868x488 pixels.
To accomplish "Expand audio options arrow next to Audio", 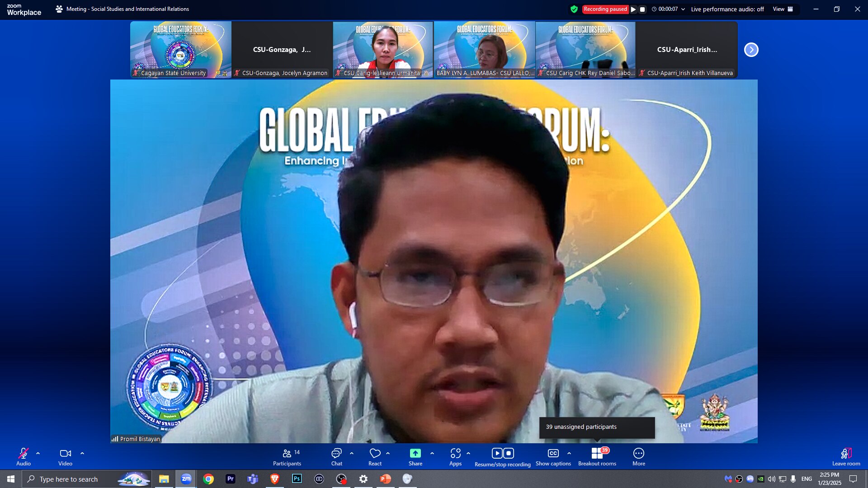I will point(38,453).
